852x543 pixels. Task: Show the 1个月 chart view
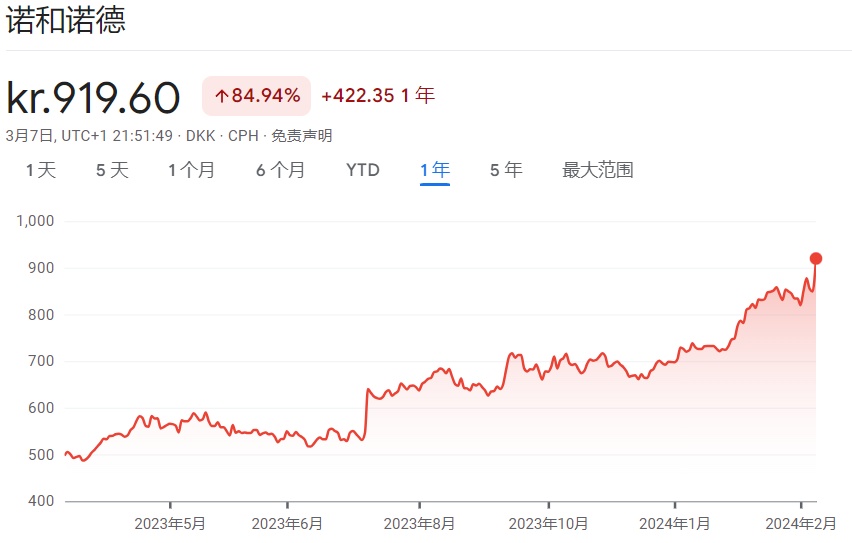[x=191, y=170]
